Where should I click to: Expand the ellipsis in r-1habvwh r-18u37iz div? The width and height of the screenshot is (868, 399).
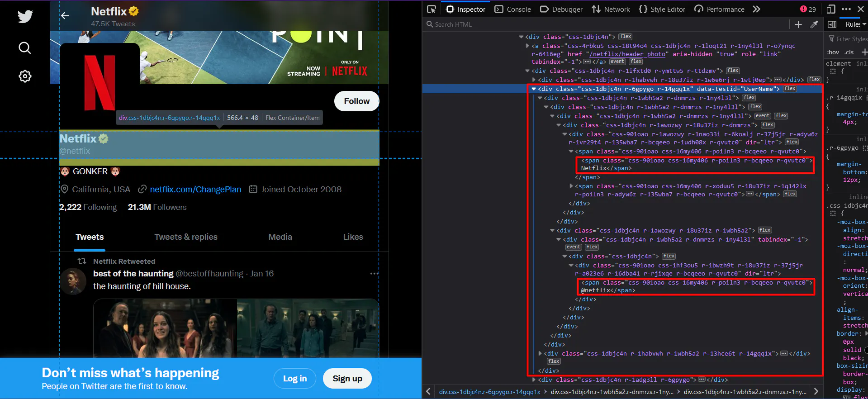pos(778,80)
